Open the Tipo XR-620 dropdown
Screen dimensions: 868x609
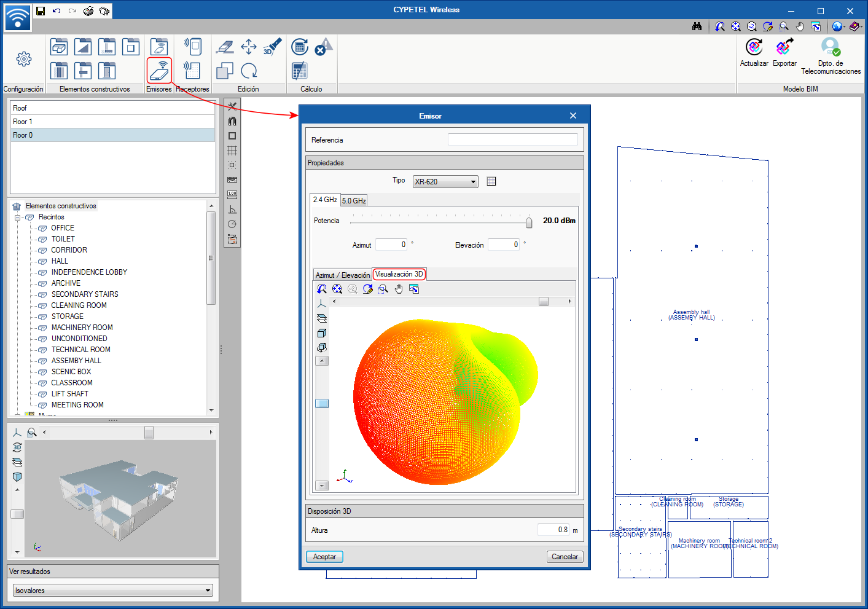pyautogui.click(x=445, y=181)
